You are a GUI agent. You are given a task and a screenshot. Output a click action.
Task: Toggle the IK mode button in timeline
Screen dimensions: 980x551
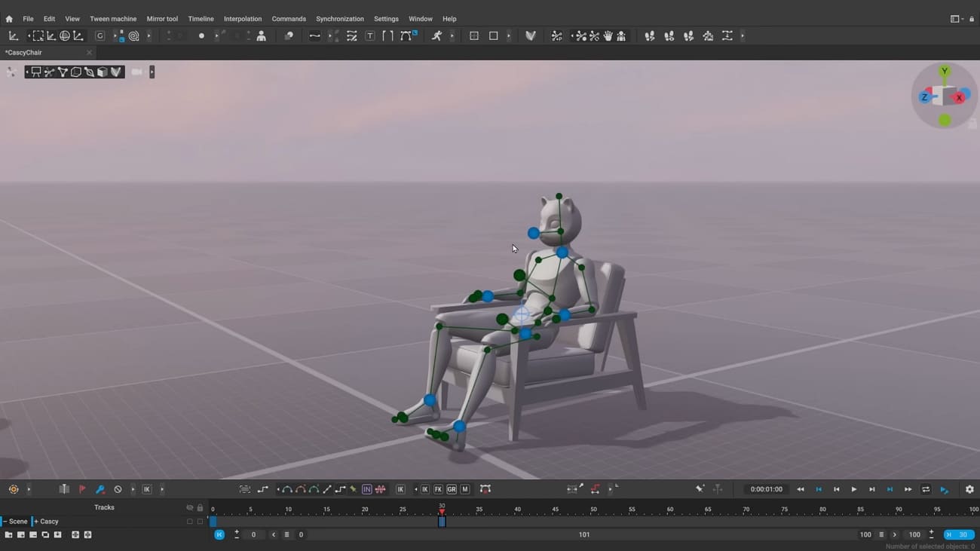[424, 488]
